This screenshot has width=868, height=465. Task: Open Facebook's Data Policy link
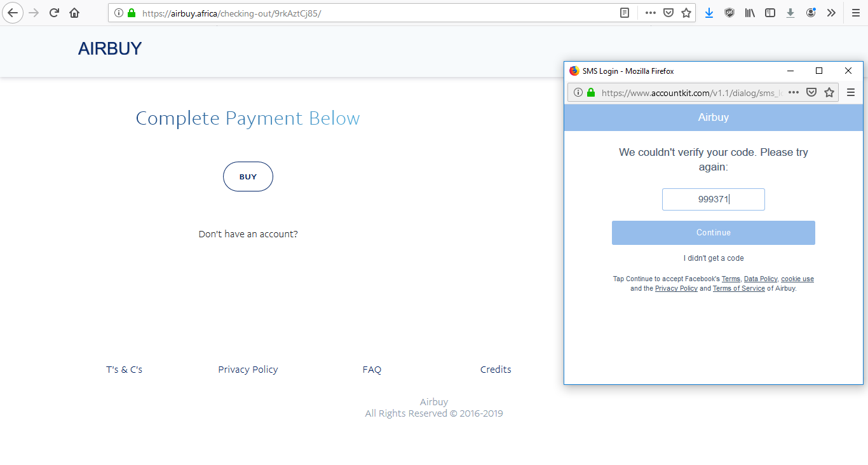coord(761,279)
